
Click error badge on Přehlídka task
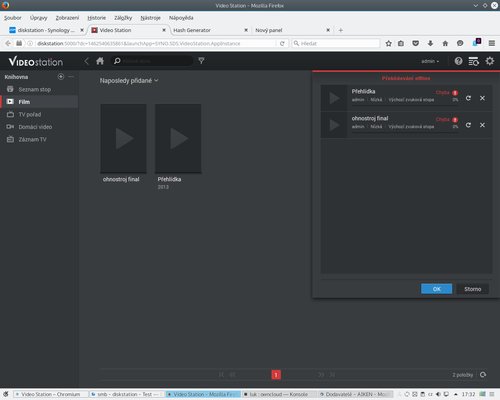(455, 93)
